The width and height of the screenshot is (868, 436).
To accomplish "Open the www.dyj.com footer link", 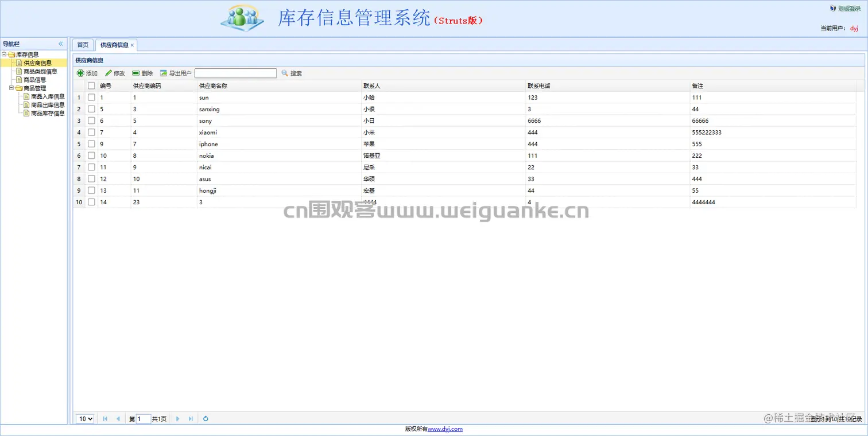I will tap(445, 429).
